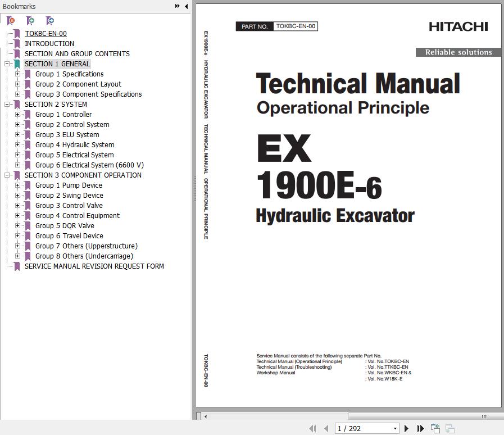Image resolution: width=504 pixels, height=435 pixels.
Task: Expand Group 1 Pump Device bookmark
Action: coord(17,185)
